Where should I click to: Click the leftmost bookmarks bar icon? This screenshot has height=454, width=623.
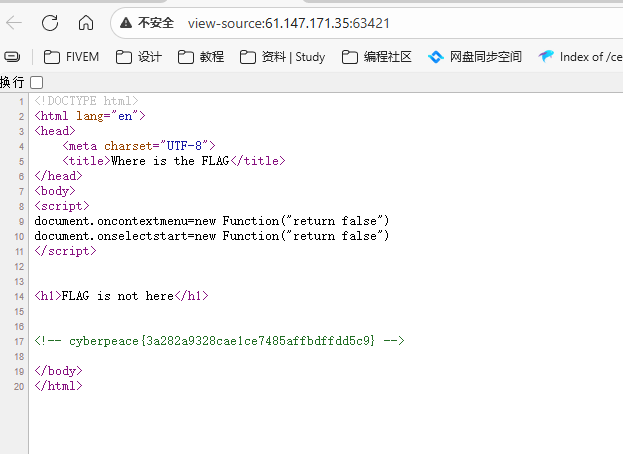[12, 57]
